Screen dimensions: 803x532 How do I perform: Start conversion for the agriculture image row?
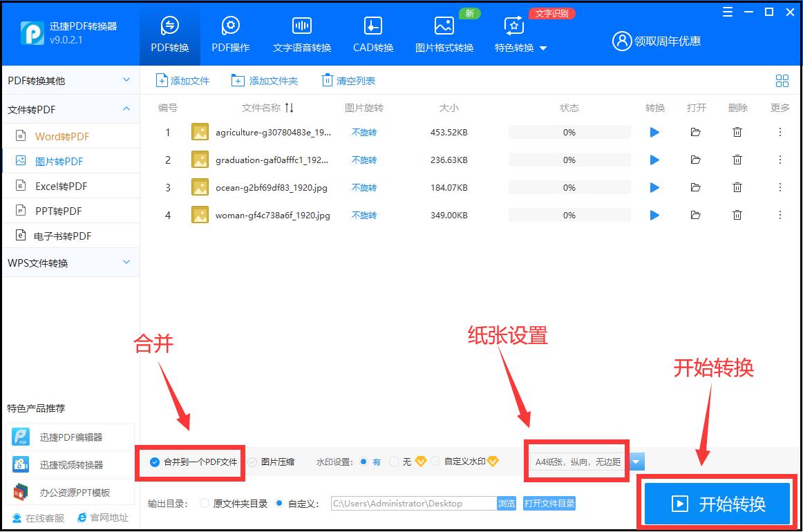[654, 131]
